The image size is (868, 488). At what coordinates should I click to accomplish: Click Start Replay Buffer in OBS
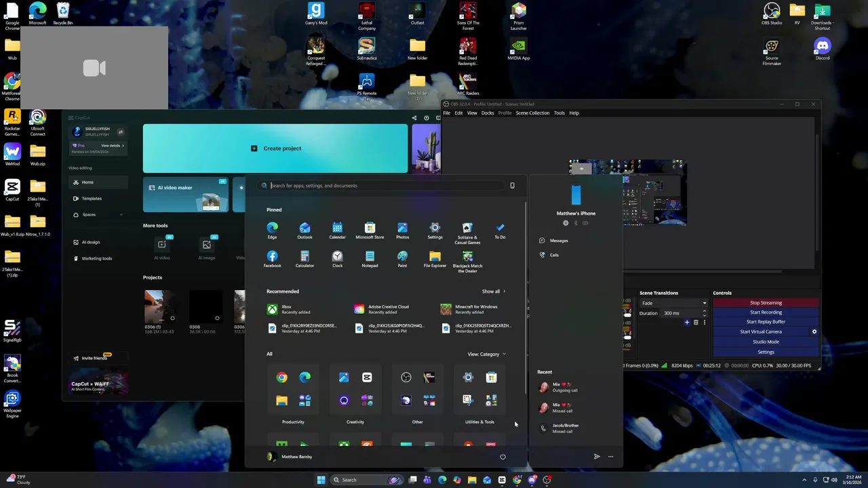(x=766, y=322)
